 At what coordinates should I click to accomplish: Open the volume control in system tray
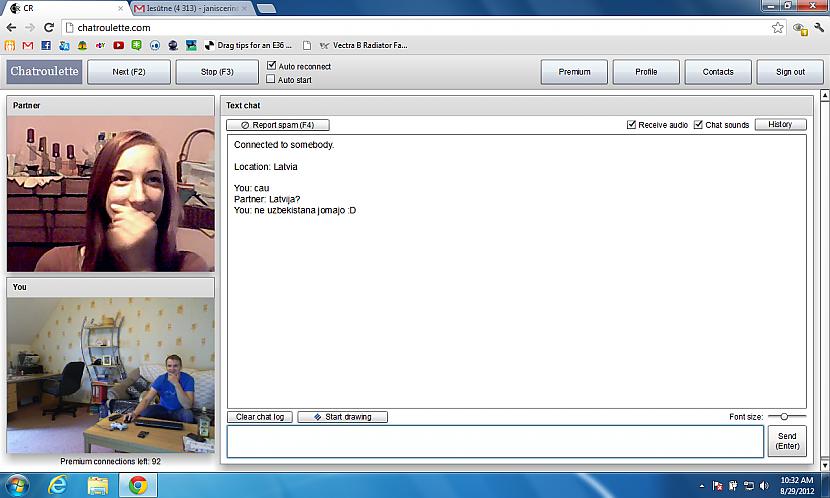coord(764,486)
